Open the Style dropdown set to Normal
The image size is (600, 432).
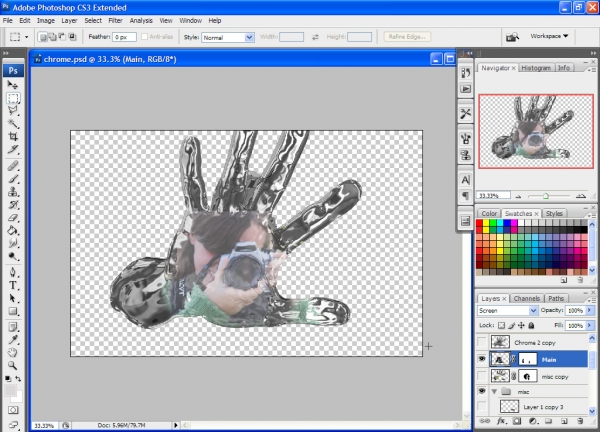tap(228, 37)
